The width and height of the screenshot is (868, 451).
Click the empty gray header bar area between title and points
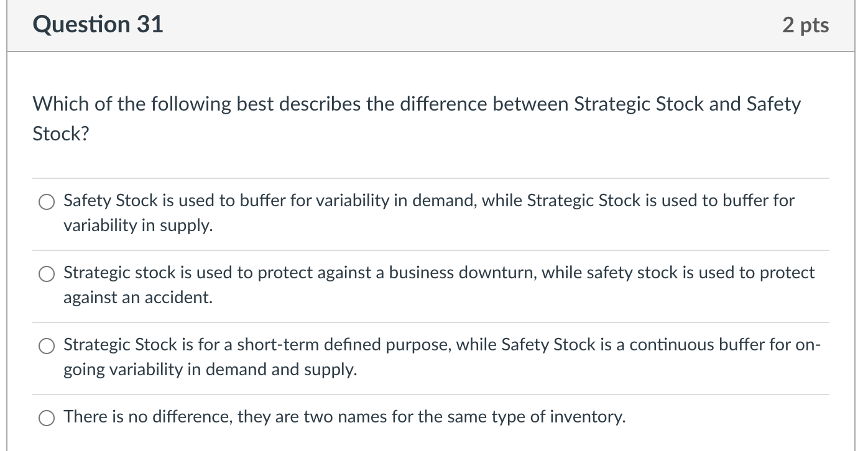pos(473,25)
